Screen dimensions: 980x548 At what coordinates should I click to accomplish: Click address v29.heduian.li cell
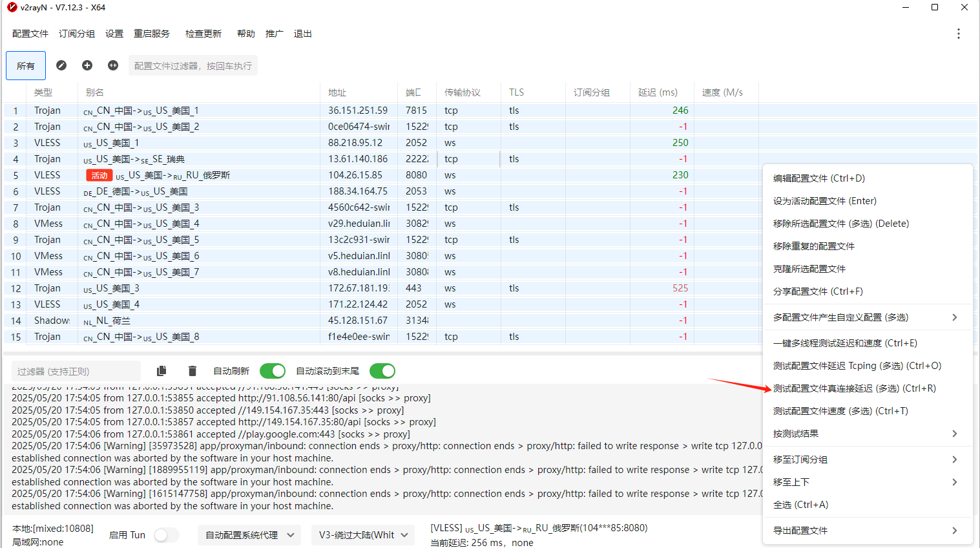click(x=359, y=224)
